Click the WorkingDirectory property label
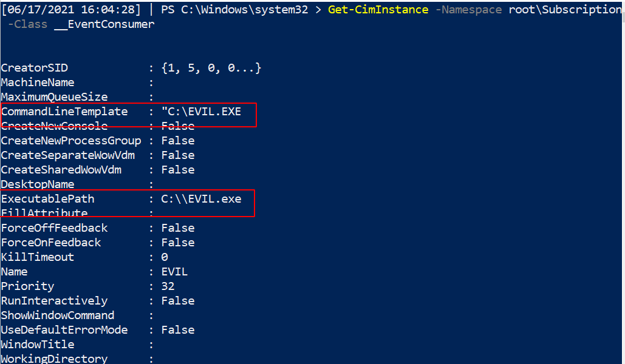Image resolution: width=625 pixels, height=364 pixels. [55, 359]
